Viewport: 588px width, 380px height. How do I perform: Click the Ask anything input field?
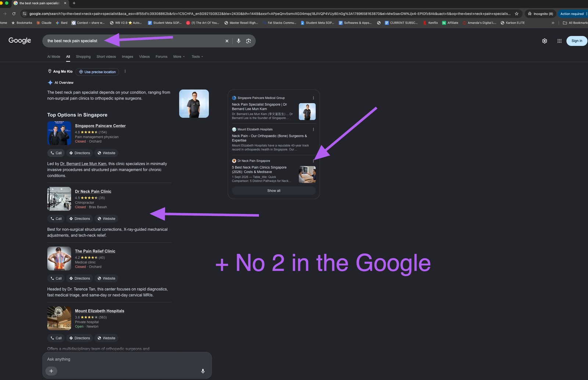point(127,359)
